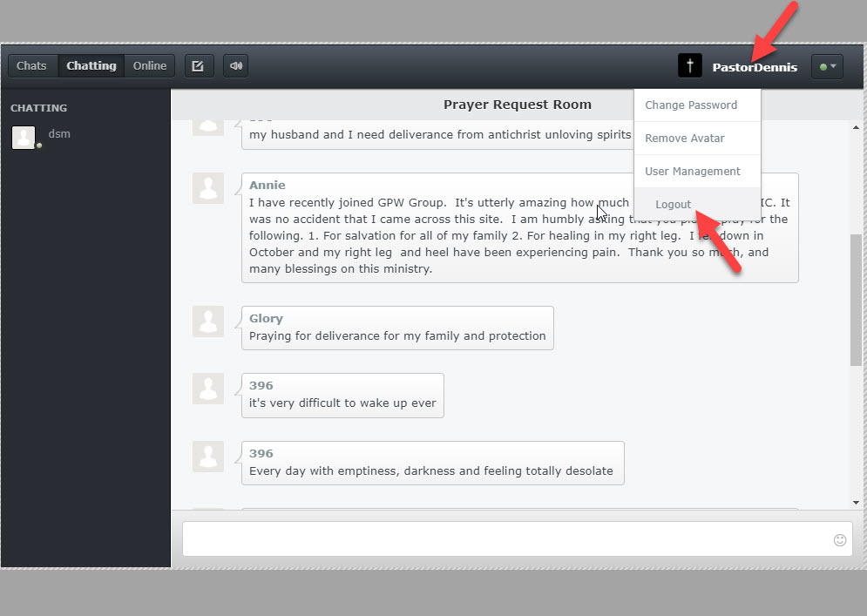Click the sound notification speaker icon
This screenshot has width=867, height=616.
coord(234,65)
